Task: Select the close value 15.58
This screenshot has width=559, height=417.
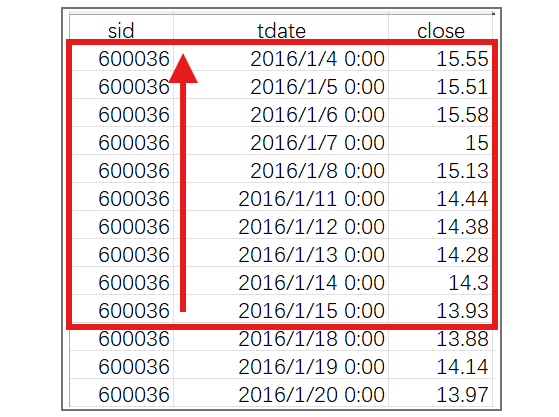Action: (441, 113)
